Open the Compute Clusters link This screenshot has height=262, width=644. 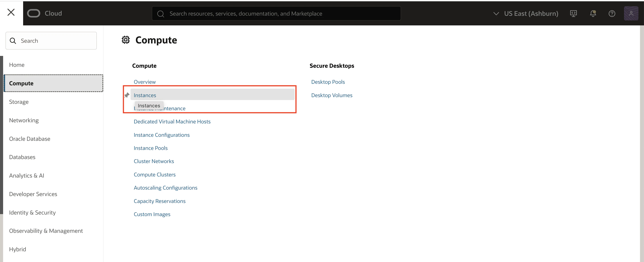pos(155,175)
